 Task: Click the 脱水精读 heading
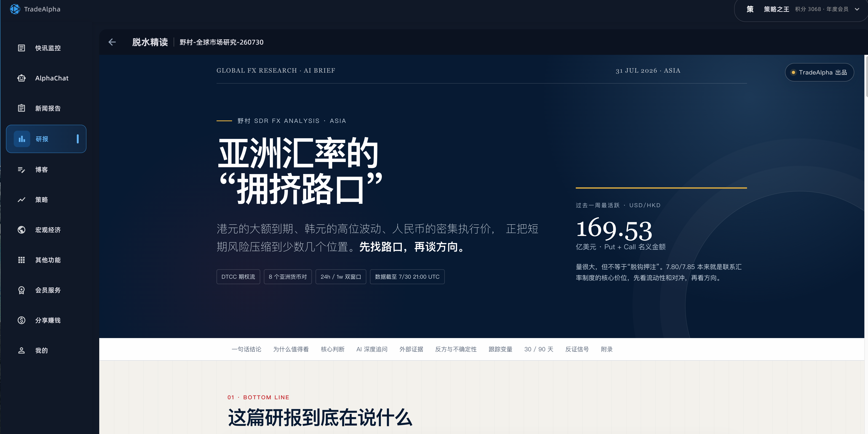[x=150, y=42]
